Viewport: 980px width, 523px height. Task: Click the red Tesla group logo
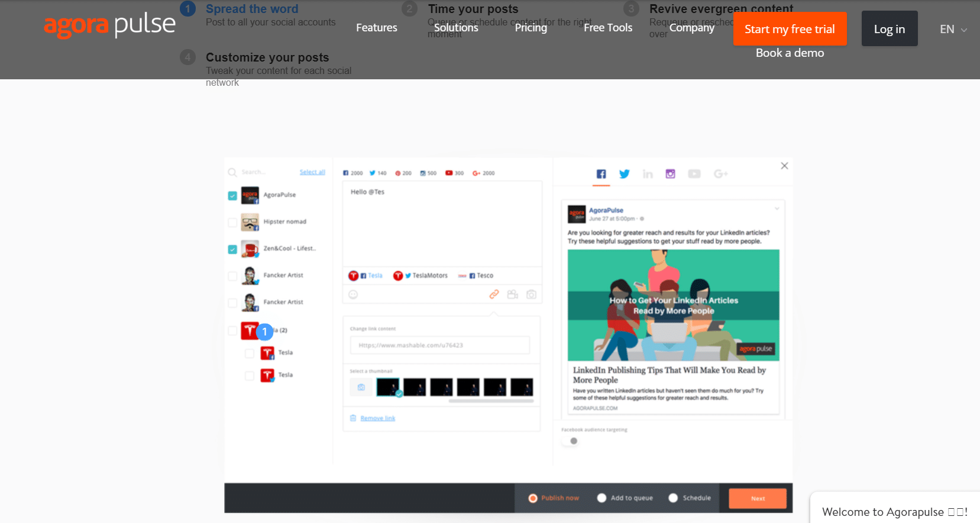250,331
